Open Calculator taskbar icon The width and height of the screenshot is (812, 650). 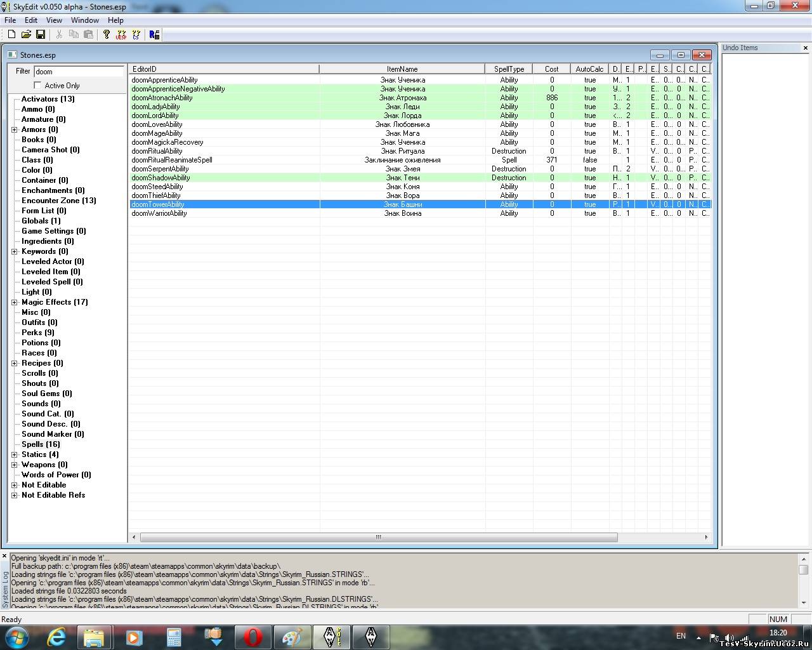click(x=174, y=637)
